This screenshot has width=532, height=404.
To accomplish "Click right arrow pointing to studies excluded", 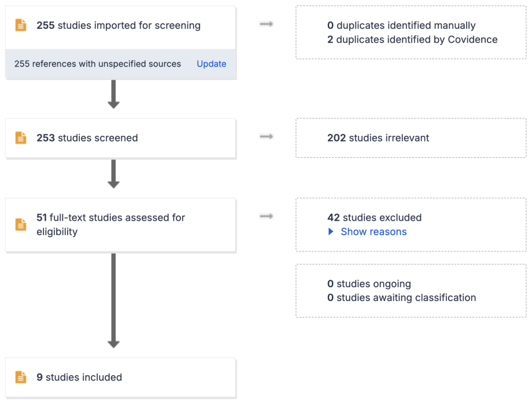I will click(x=266, y=217).
